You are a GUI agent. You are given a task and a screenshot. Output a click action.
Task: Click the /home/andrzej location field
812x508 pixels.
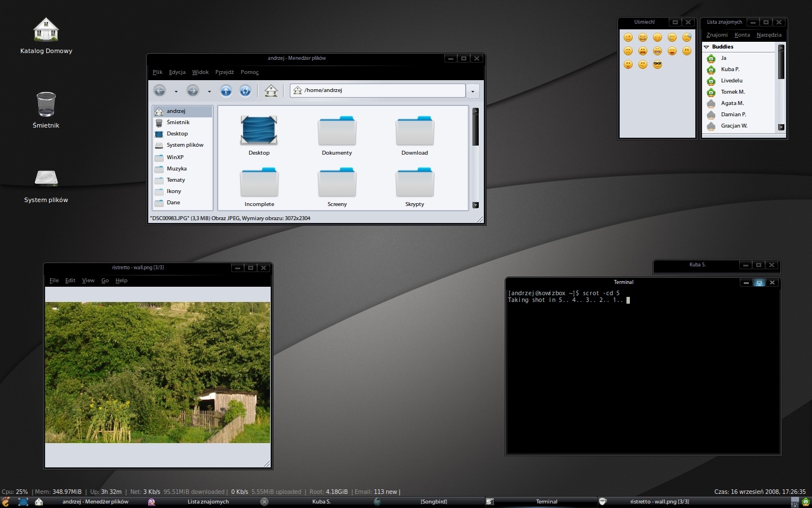coord(378,90)
